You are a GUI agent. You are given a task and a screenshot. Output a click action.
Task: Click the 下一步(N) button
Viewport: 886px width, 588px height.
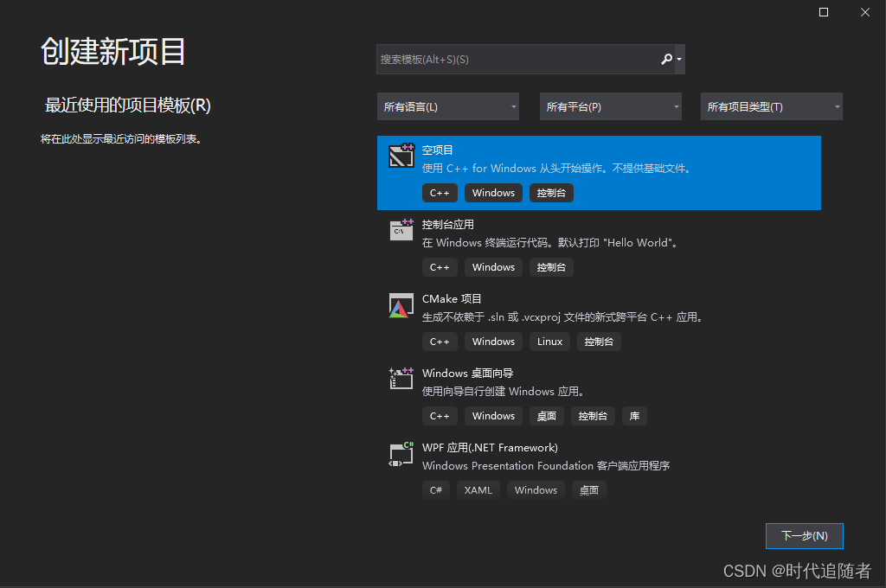(x=804, y=535)
